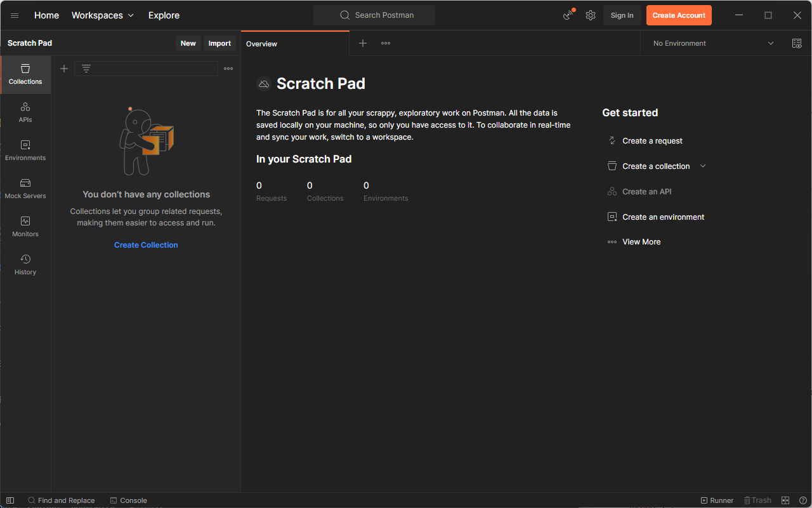Click the 'Get started' heading
Image resolution: width=812 pixels, height=508 pixels.
point(630,113)
